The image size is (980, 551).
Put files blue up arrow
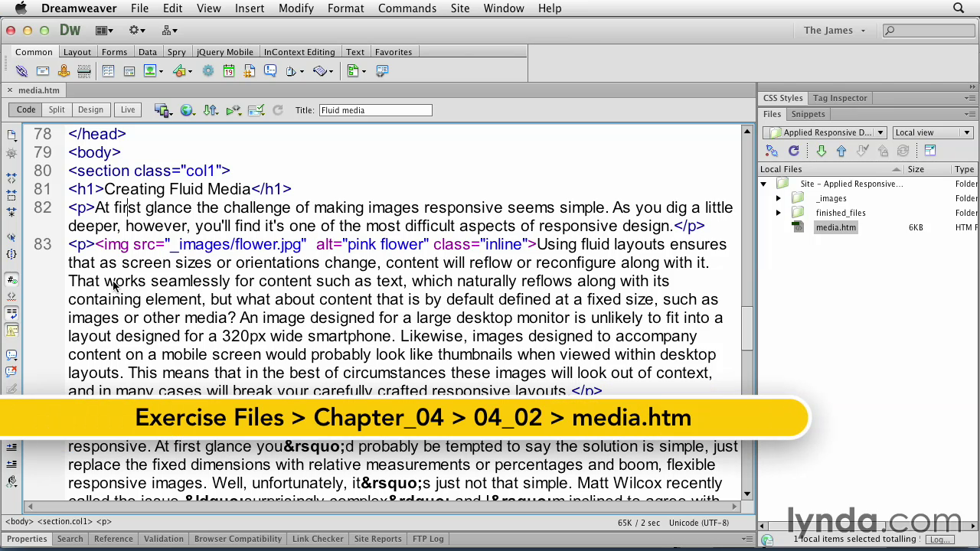[841, 151]
